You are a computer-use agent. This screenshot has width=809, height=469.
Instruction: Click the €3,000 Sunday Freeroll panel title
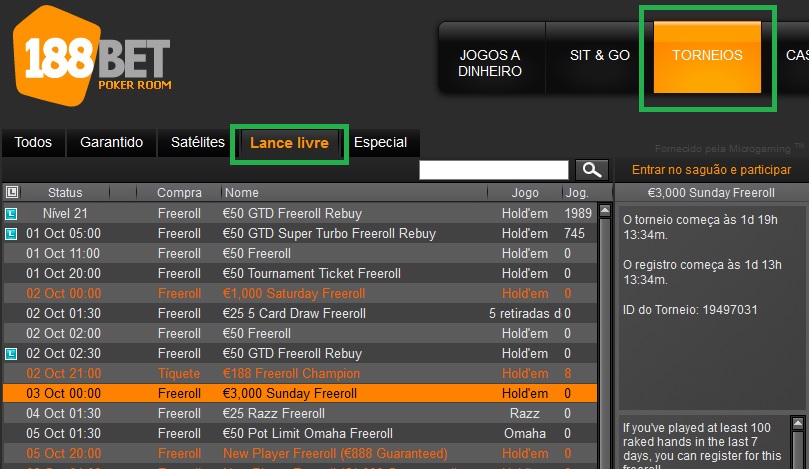(x=711, y=193)
